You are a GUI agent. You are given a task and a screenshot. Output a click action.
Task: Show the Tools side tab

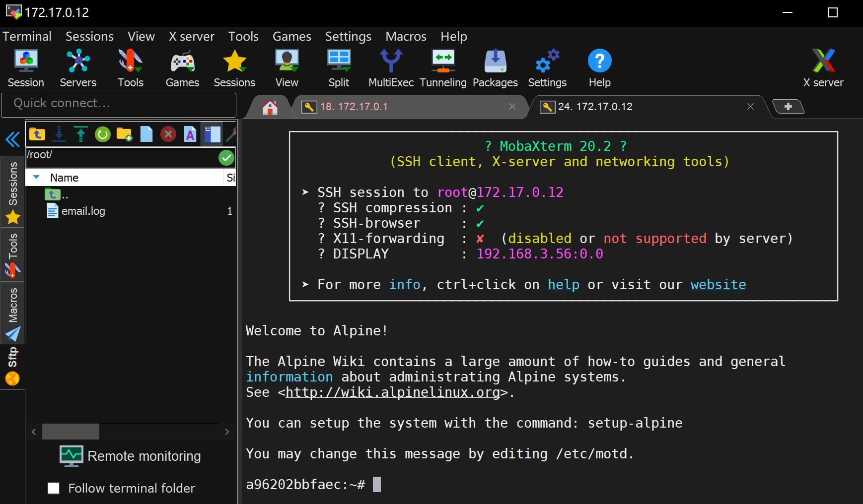13,255
